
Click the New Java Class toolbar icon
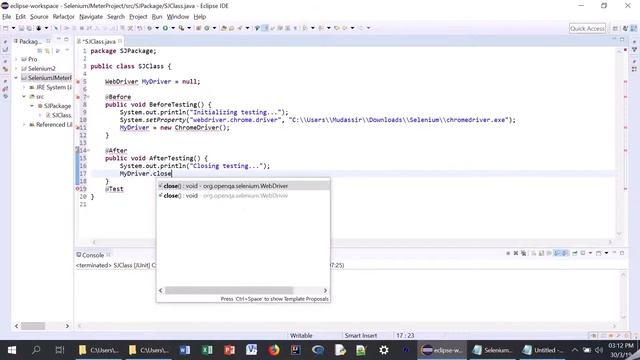click(207, 28)
